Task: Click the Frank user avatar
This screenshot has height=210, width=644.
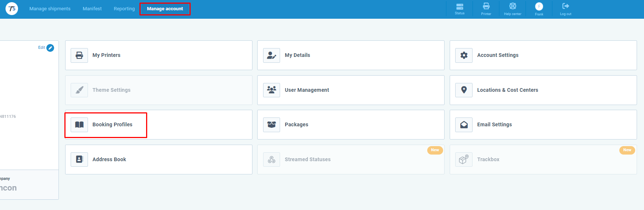Action: (x=539, y=7)
